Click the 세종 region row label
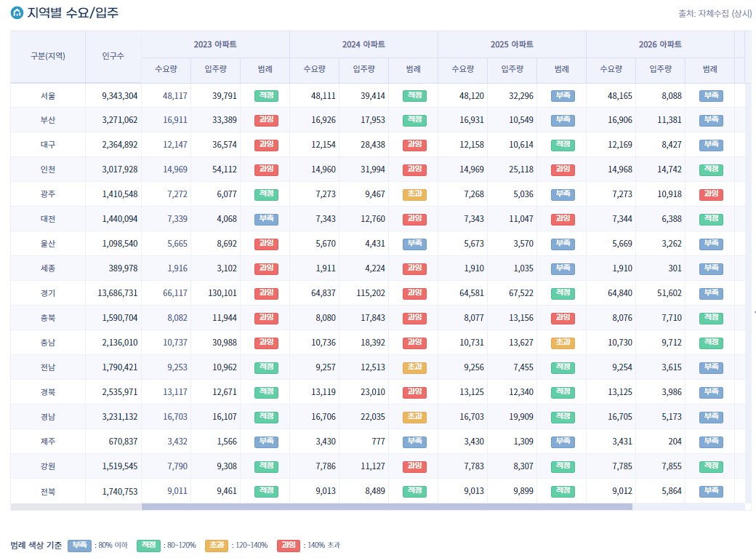This screenshot has height=558, width=756. (48, 268)
